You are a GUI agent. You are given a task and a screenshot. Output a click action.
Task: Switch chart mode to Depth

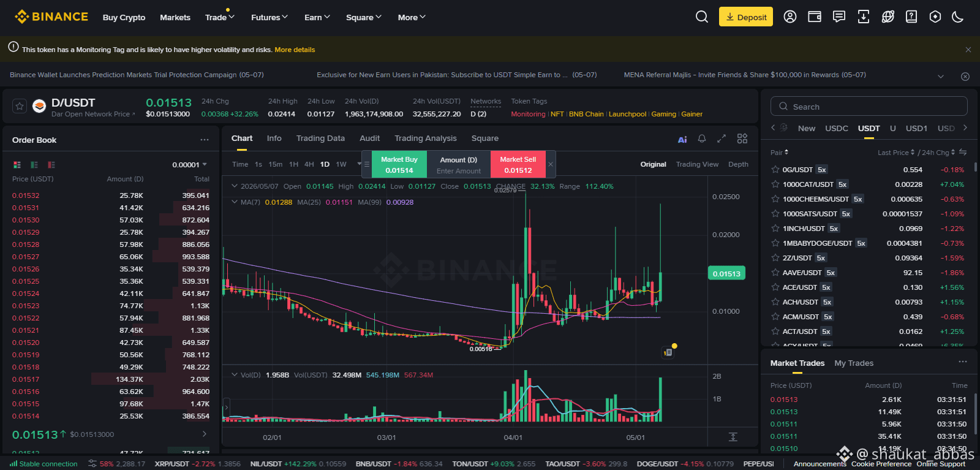738,164
